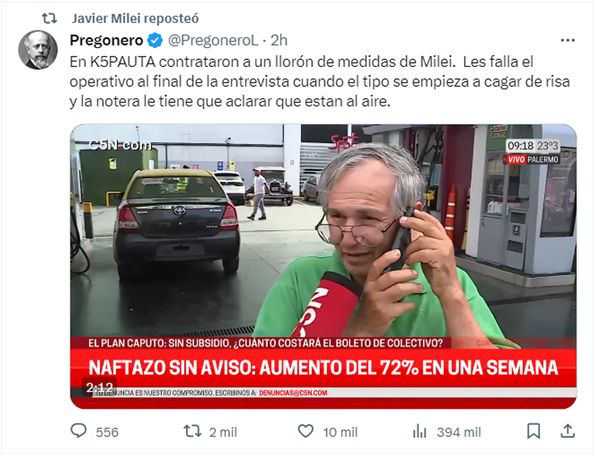Image resolution: width=610 pixels, height=456 pixels.
Task: Click the share upload arrow icon
Action: click(x=568, y=431)
